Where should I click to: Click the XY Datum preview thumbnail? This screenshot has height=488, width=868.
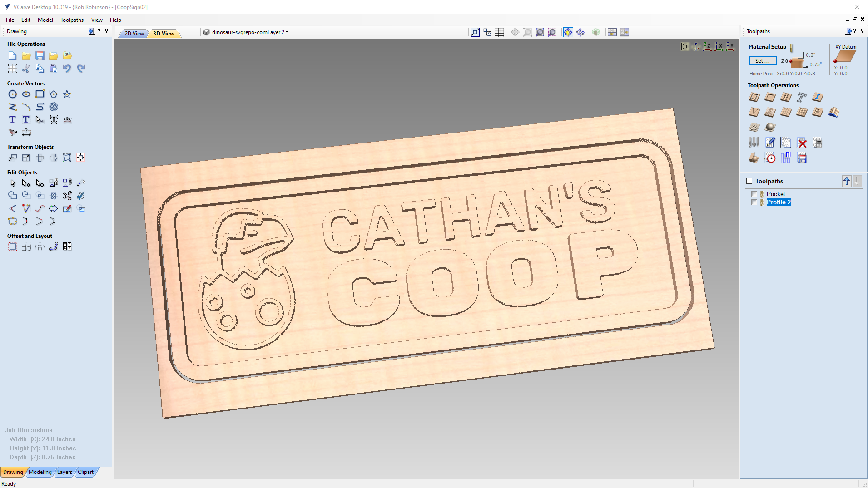tap(845, 56)
